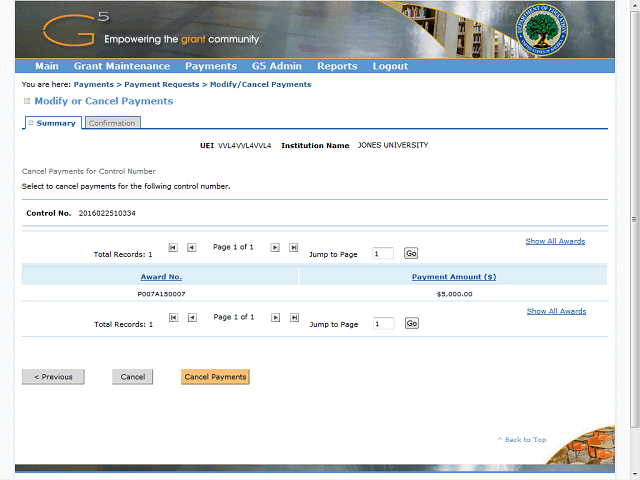Click the Department of Education seal
The height and width of the screenshot is (480, 640).
pos(541,30)
